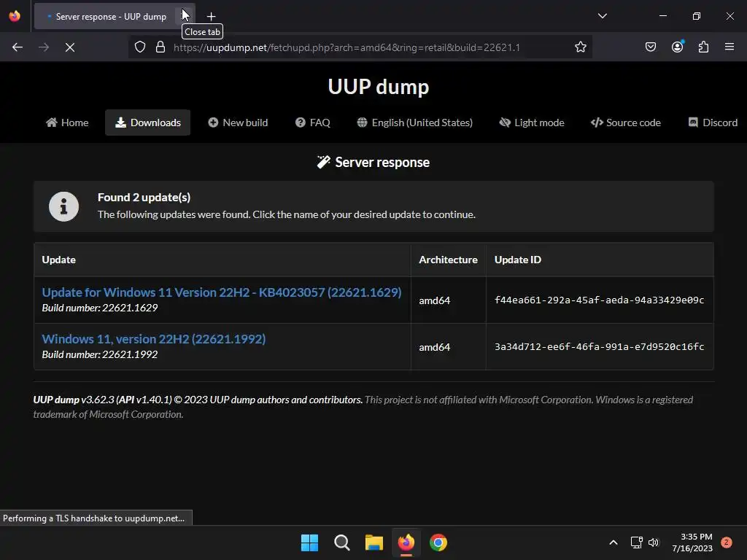Click Update ID 3a34d712-ee6f-46fa-991a-e7d9520c16fc
The image size is (747, 560).
[599, 346]
